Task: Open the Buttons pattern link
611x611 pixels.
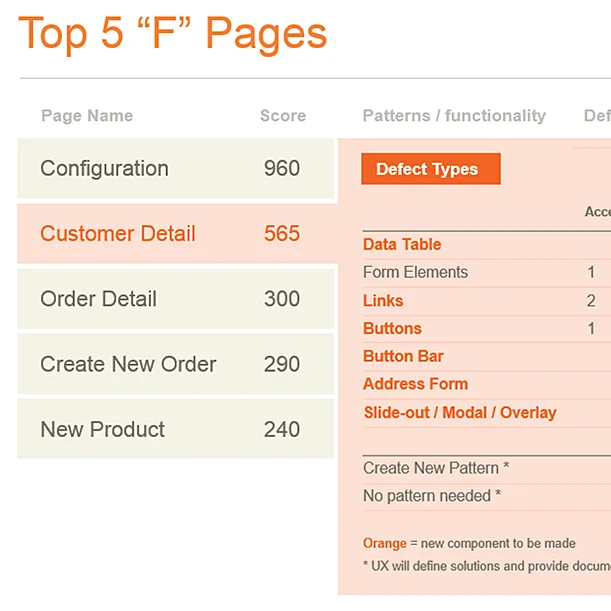Action: click(x=392, y=328)
